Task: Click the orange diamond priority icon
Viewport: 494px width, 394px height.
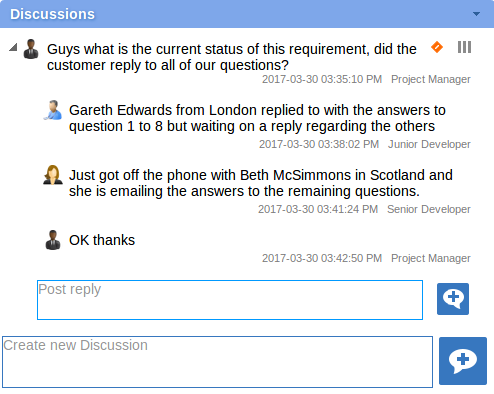Action: (437, 47)
